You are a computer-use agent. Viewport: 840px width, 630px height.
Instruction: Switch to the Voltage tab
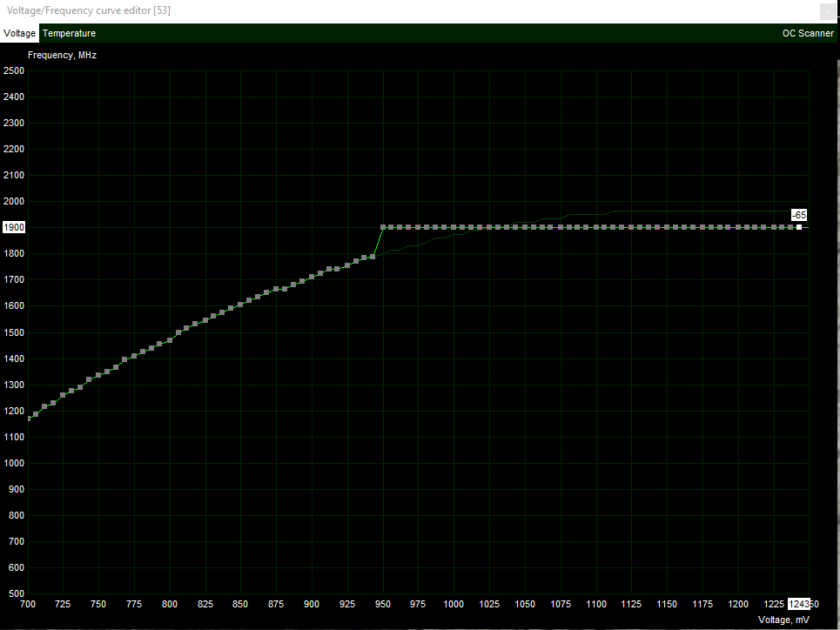(19, 33)
